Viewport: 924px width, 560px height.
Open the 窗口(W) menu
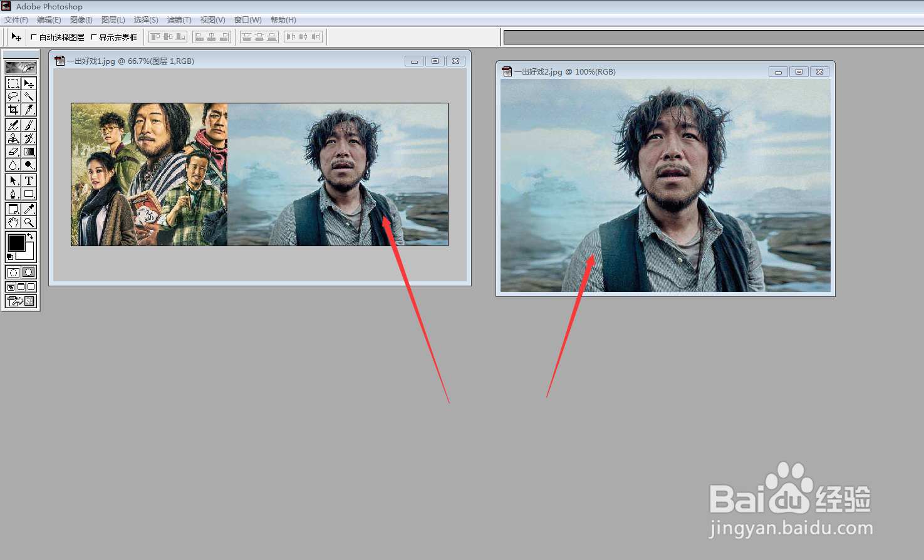click(248, 20)
